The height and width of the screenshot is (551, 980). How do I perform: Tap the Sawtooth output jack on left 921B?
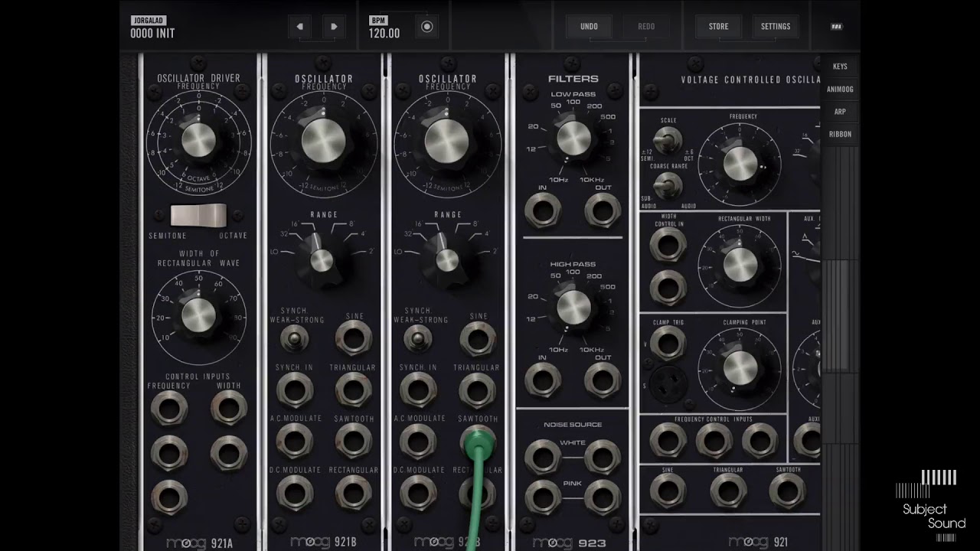353,441
